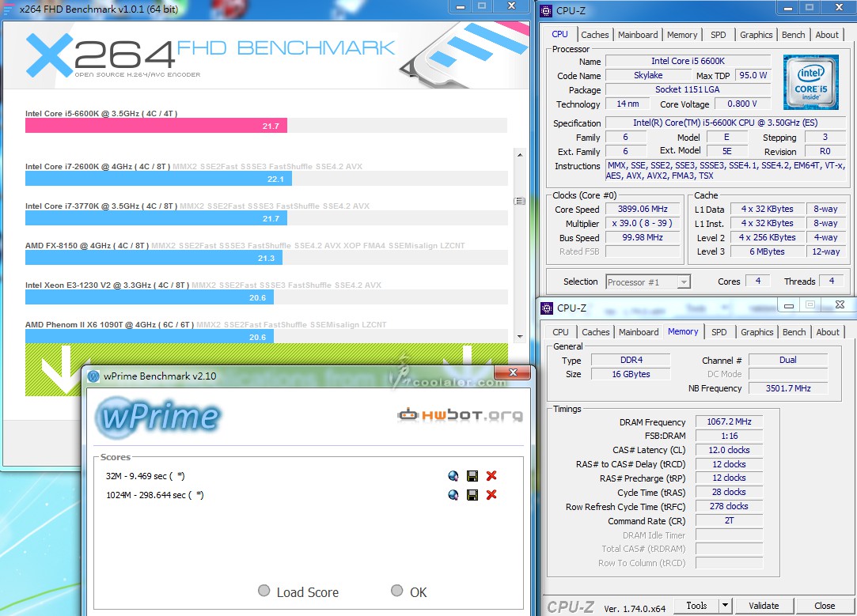Switch to CPU tab in lower CPU-Z window
857x616 pixels.
pos(560,332)
